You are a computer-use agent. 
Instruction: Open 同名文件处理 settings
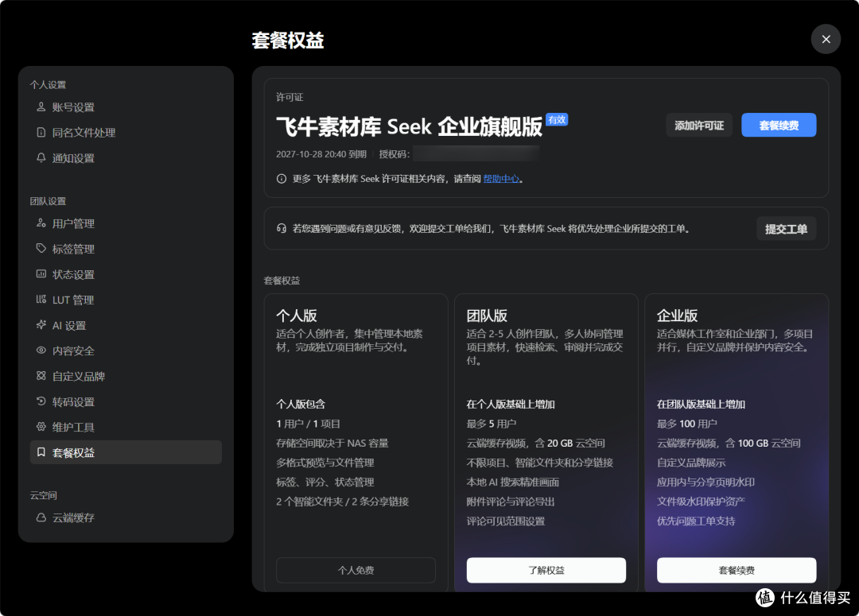[x=84, y=133]
